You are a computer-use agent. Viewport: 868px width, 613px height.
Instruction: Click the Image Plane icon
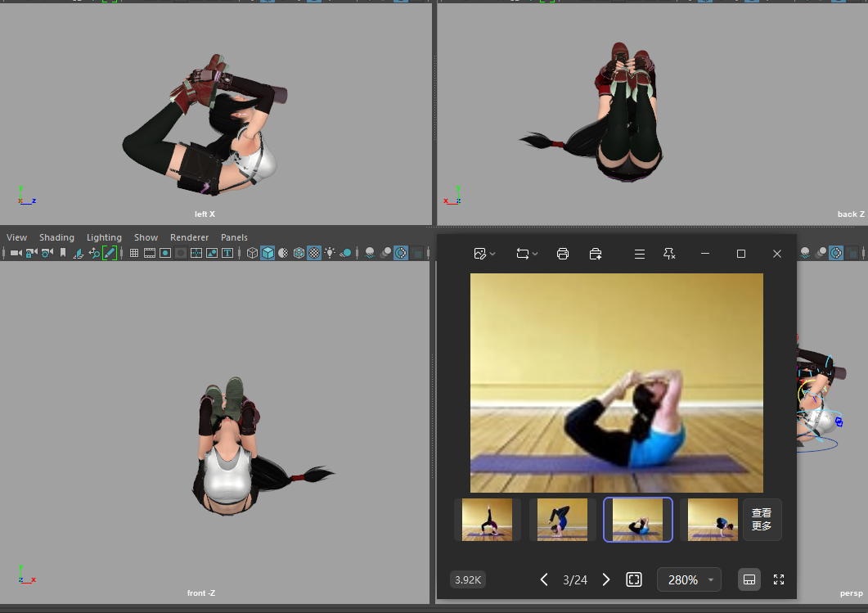(x=79, y=253)
